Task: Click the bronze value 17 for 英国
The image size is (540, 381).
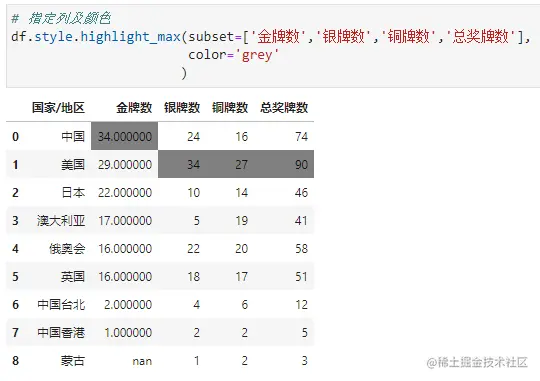Action: coord(241,276)
